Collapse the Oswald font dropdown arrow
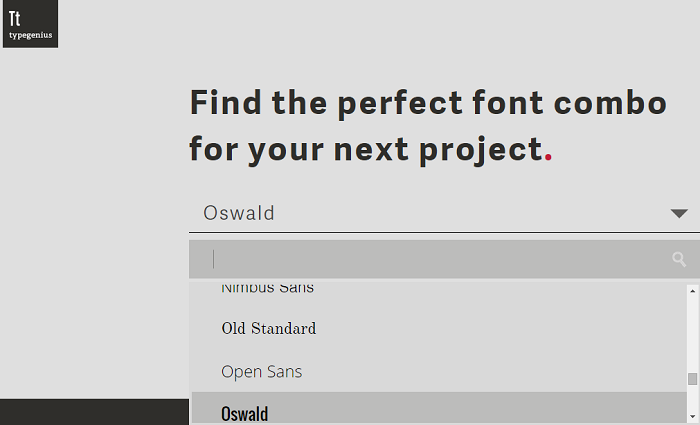The image size is (700, 425). (x=679, y=214)
